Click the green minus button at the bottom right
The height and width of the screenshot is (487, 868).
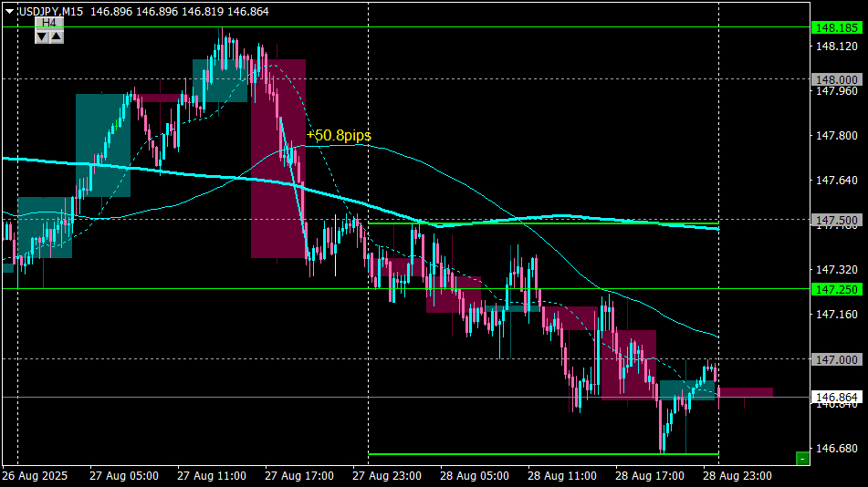802,458
